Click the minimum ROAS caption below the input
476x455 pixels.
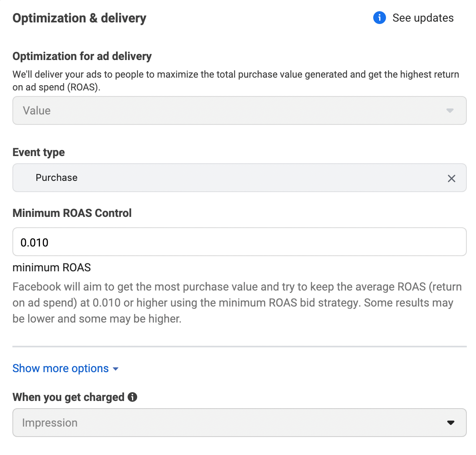[x=52, y=267]
